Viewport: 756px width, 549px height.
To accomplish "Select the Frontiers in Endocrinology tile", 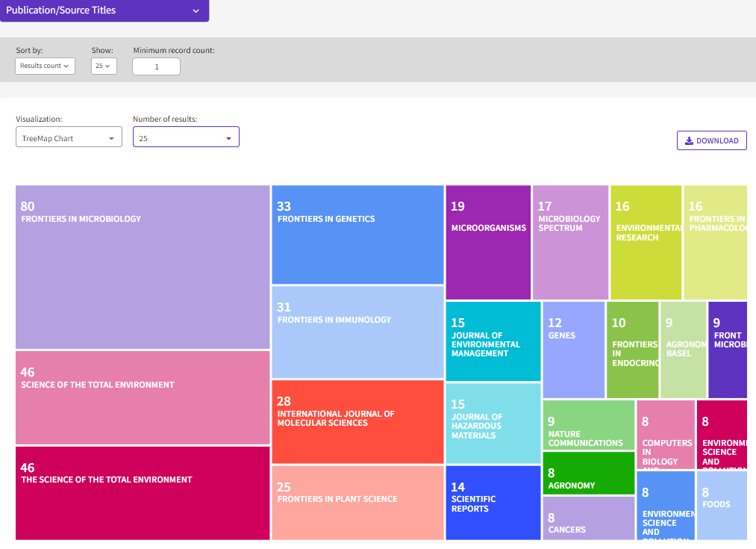I will coord(633,350).
